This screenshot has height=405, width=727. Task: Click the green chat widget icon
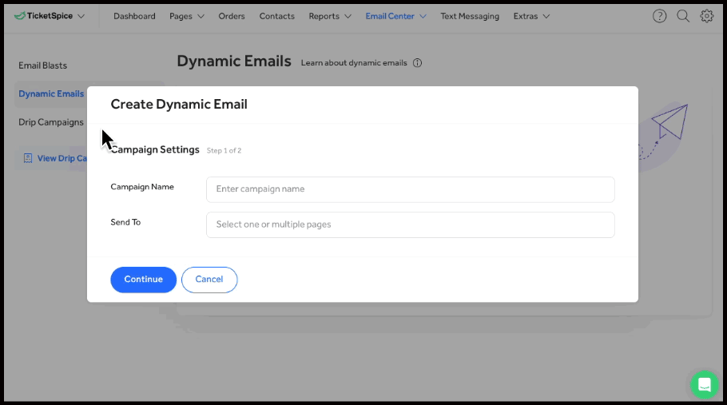[x=704, y=385]
